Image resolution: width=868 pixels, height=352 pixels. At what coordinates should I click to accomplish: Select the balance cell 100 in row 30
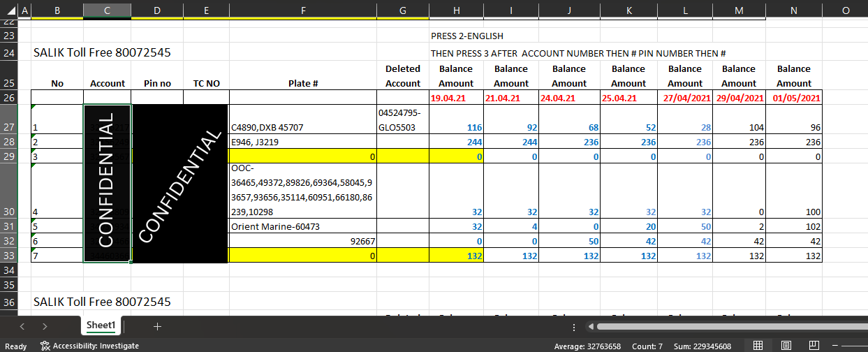(794, 191)
